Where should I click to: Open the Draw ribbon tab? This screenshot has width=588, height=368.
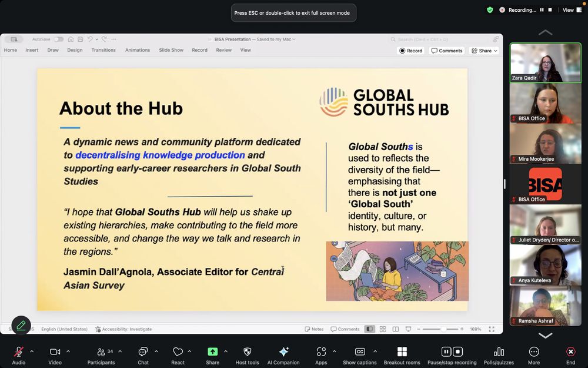(x=53, y=50)
